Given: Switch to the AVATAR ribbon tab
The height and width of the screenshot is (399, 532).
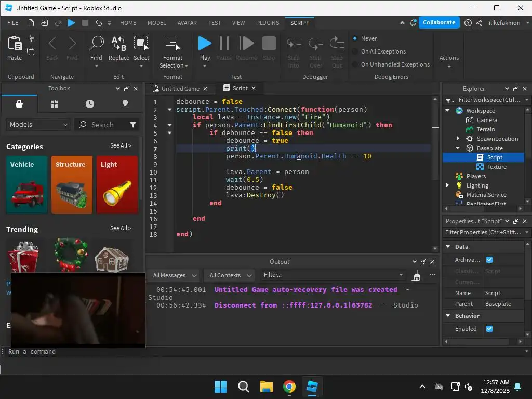Looking at the screenshot, I should (x=187, y=23).
